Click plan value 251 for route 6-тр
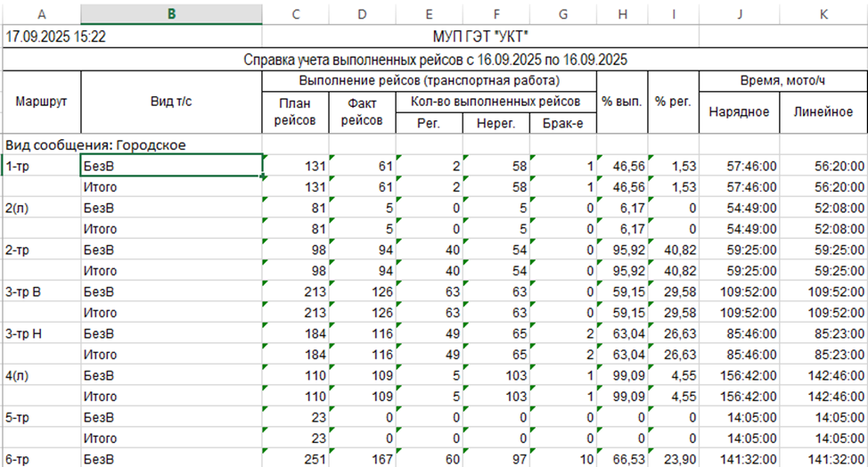Screen dimensions: 868x467 pyautogui.click(x=295, y=458)
